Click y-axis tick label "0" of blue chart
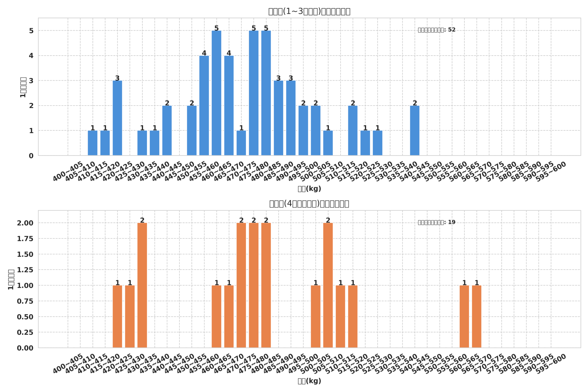 point(31,156)
